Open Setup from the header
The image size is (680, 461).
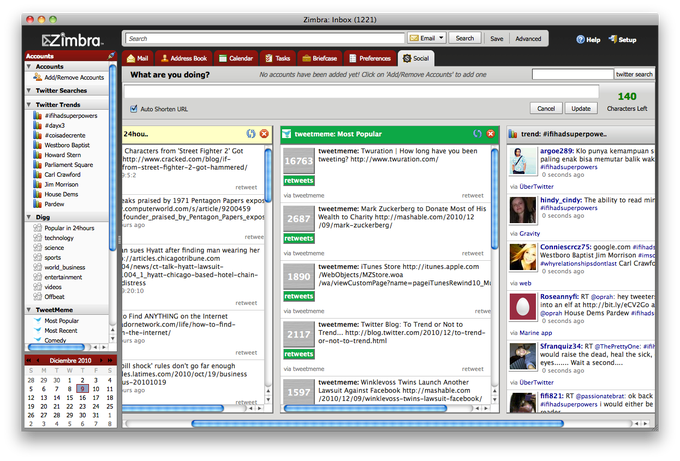[x=622, y=39]
